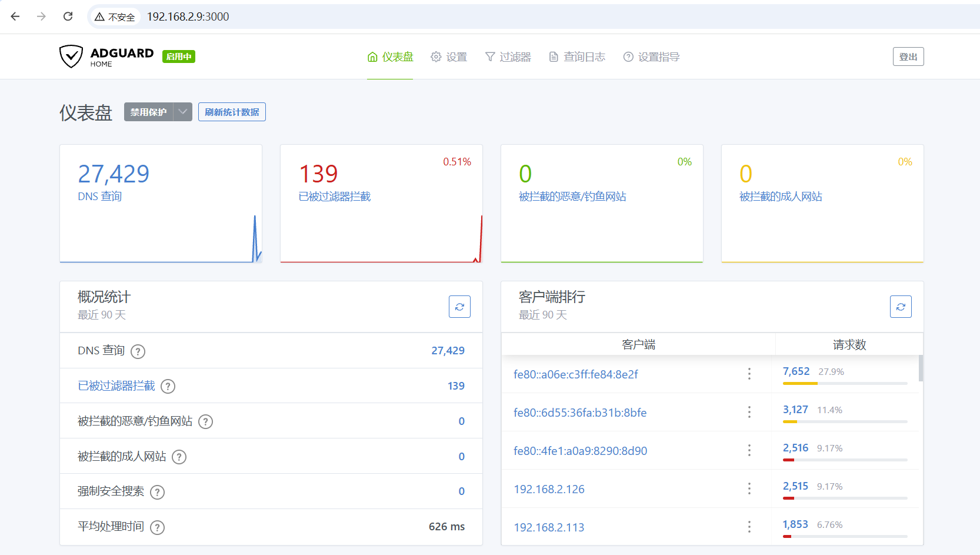Click the 登出 button
Image resolution: width=980 pixels, height=555 pixels.
click(908, 57)
